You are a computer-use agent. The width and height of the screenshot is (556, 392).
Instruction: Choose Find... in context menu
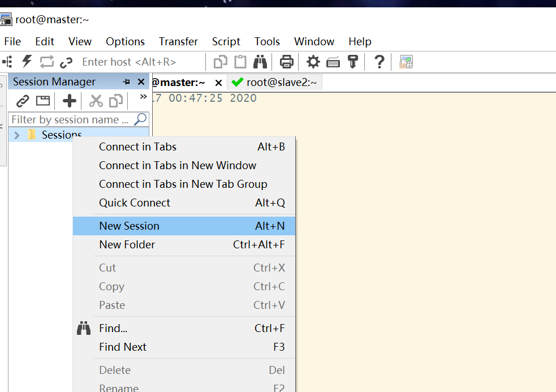[184, 328]
